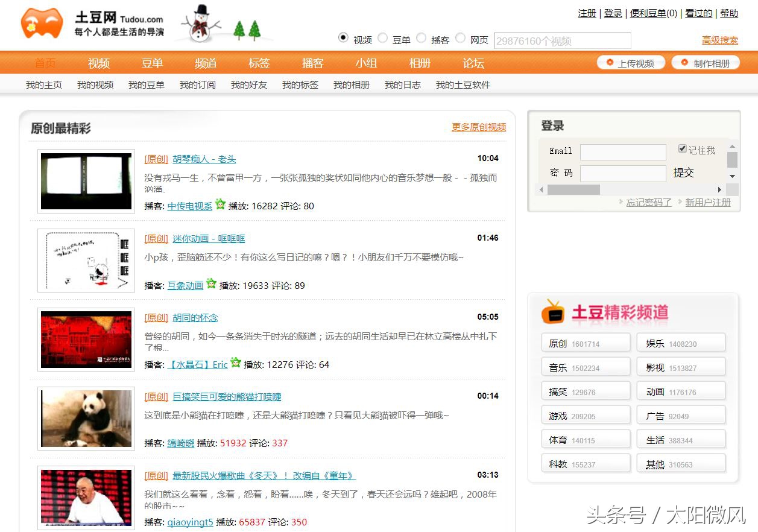This screenshot has width=758, height=532.
Task: Click the badge beside 【水晶石】Eric
Action: 235,363
